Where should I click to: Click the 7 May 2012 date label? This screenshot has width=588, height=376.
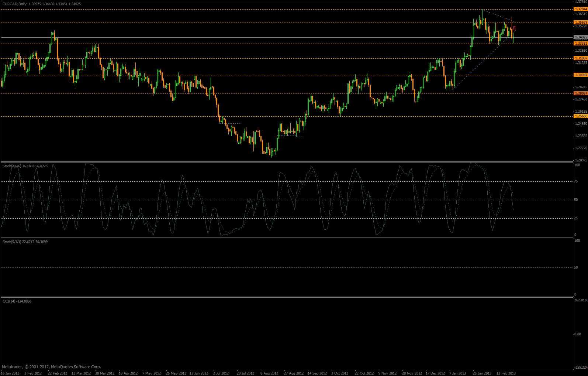[x=152, y=373]
